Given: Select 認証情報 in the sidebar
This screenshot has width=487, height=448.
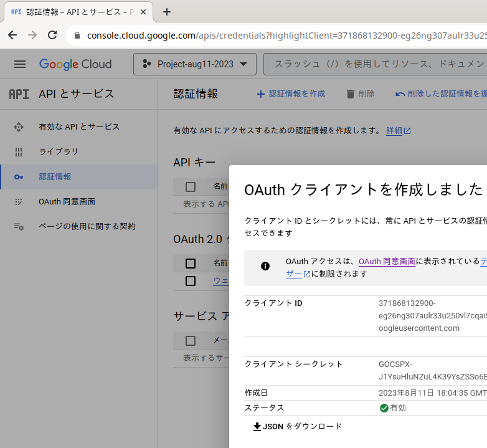Looking at the screenshot, I should (x=79, y=177).
